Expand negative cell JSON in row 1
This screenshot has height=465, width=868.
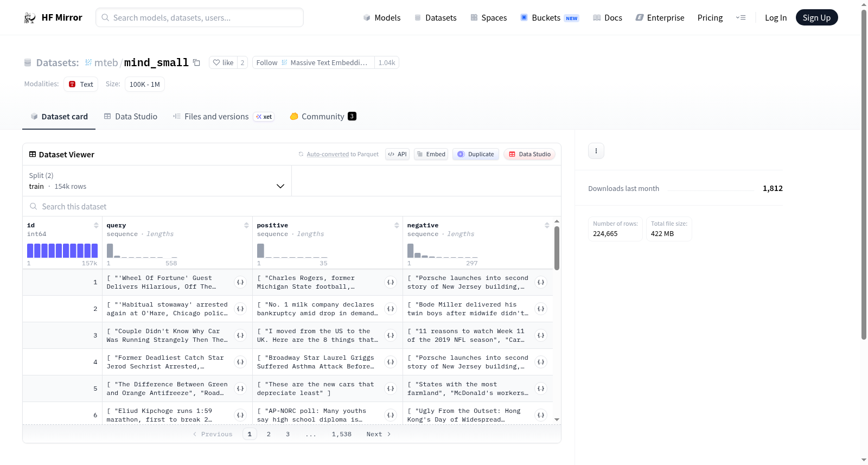(x=541, y=282)
